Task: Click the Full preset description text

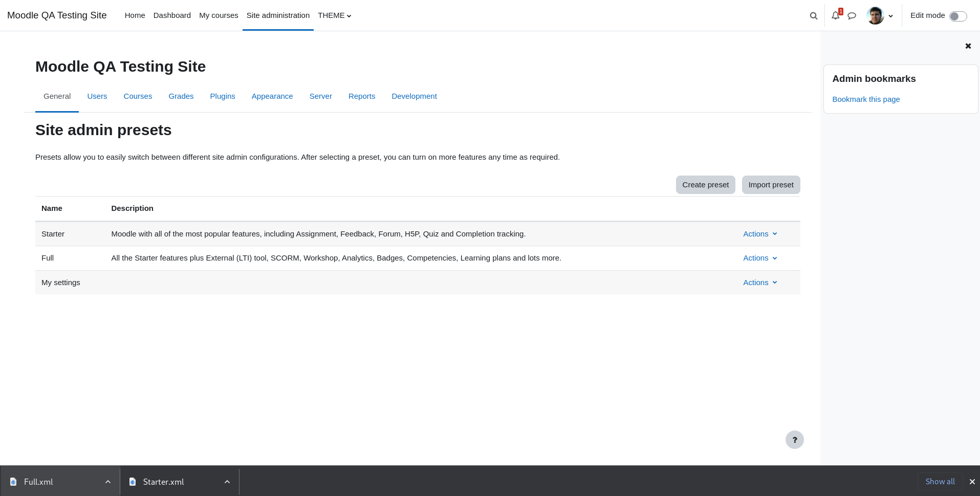Action: (x=336, y=258)
